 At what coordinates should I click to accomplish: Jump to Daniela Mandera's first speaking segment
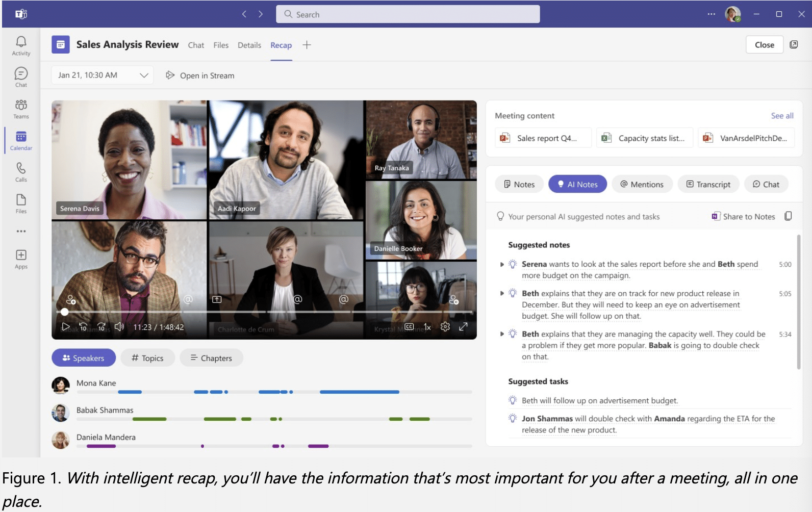(x=101, y=446)
